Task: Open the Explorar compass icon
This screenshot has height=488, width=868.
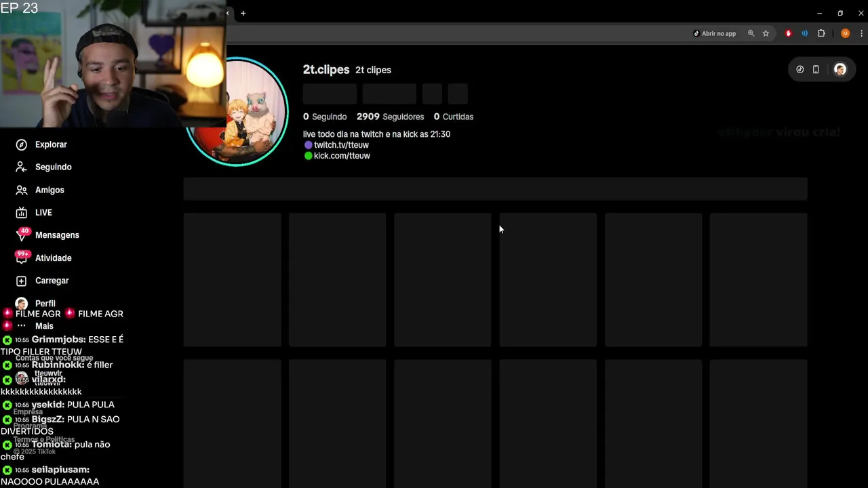Action: 22,144
